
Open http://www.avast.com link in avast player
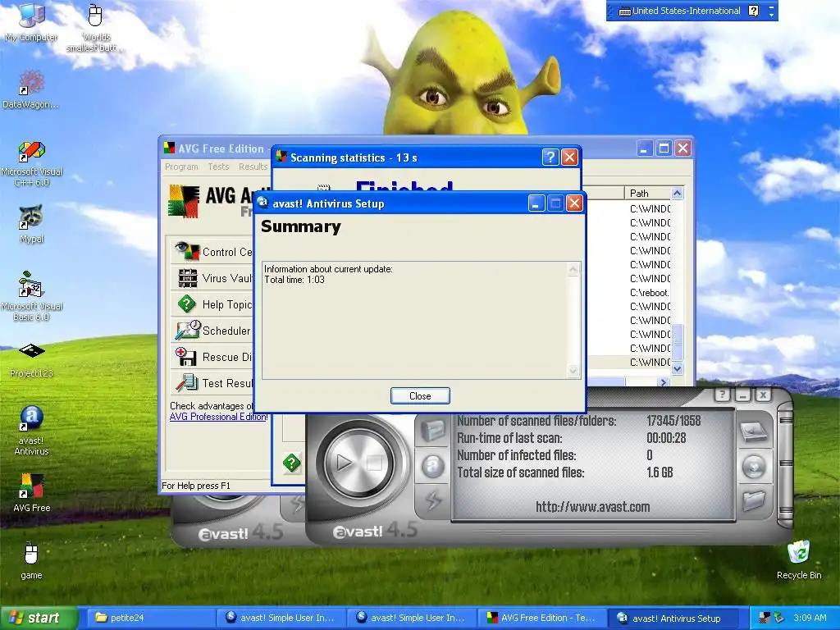tap(592, 507)
